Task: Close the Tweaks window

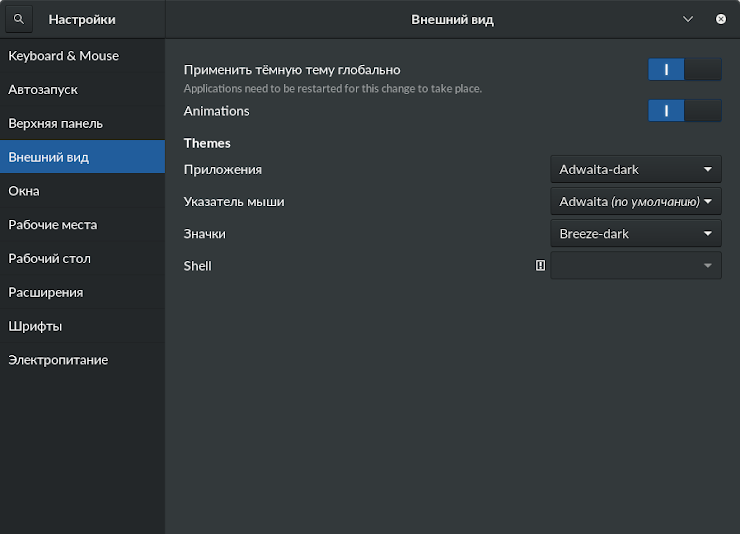Action: pyautogui.click(x=721, y=19)
